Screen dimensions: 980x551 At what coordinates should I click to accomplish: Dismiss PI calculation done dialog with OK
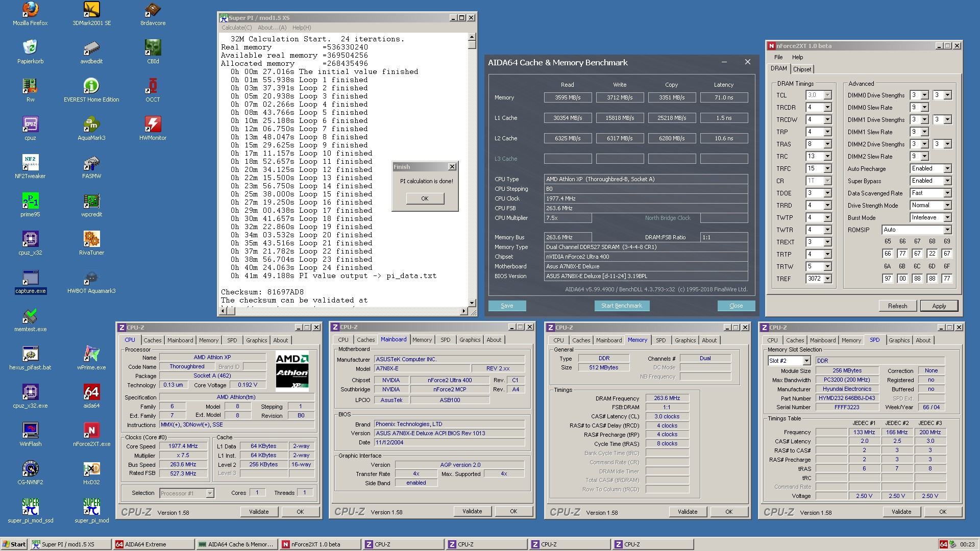[425, 198]
